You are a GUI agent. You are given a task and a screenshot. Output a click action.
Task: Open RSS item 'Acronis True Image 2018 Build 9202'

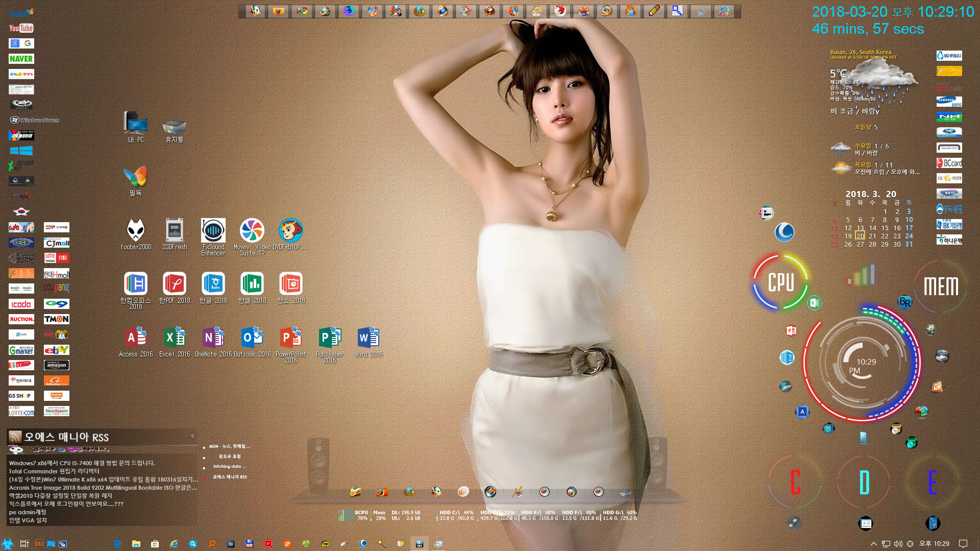(103, 488)
